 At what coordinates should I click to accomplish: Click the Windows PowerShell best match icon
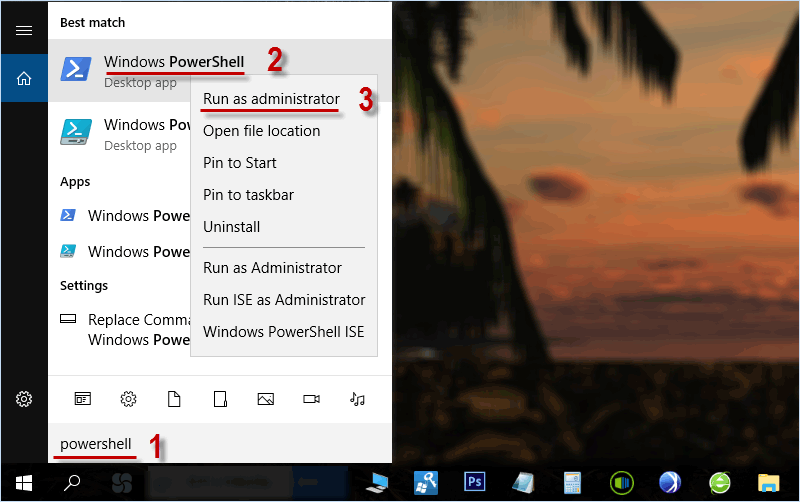coord(76,70)
